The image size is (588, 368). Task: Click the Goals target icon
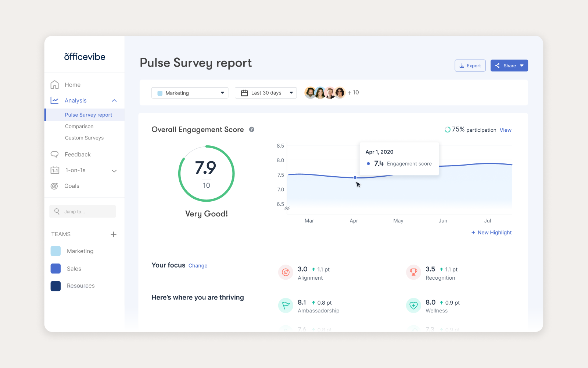pos(54,186)
